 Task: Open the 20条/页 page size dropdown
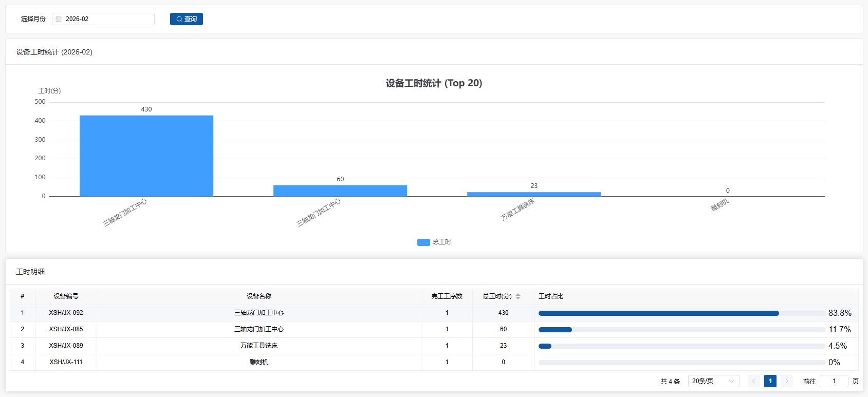[713, 381]
